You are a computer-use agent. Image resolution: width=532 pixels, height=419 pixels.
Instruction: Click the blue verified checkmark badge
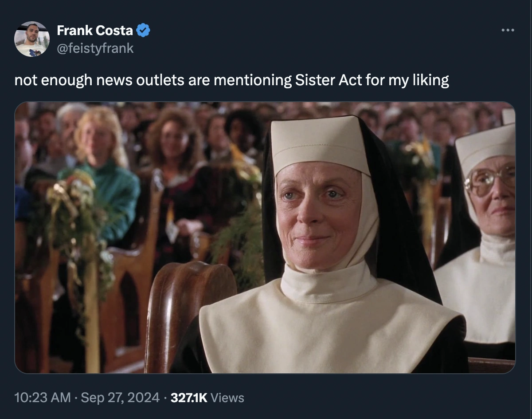tap(143, 30)
